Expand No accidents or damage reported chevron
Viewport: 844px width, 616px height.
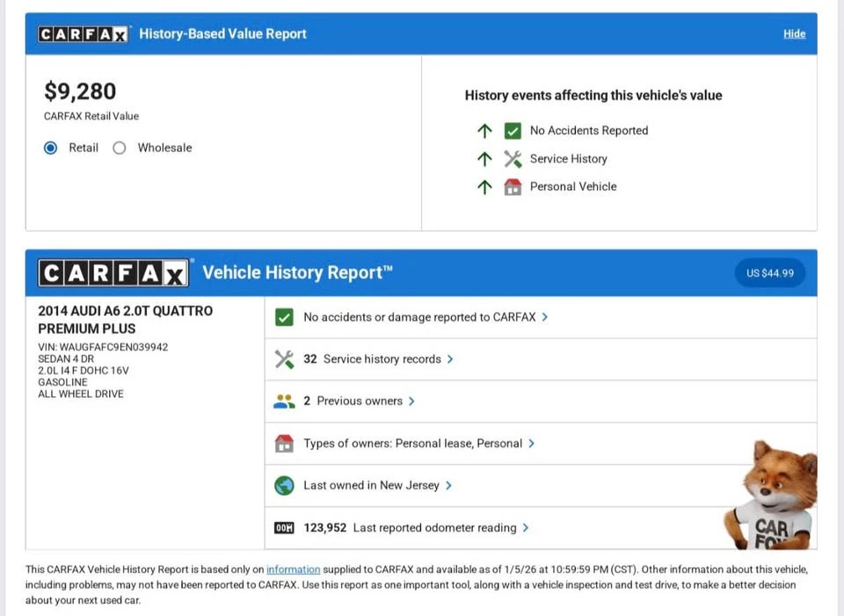click(x=545, y=317)
